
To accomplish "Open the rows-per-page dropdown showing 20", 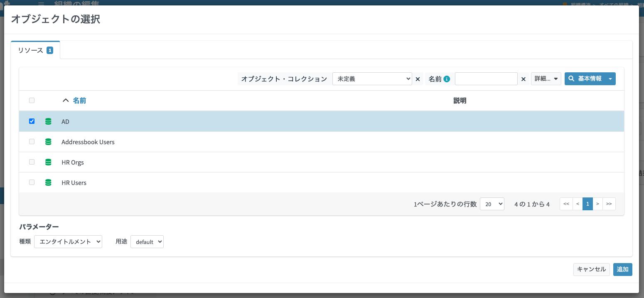I will tap(492, 204).
